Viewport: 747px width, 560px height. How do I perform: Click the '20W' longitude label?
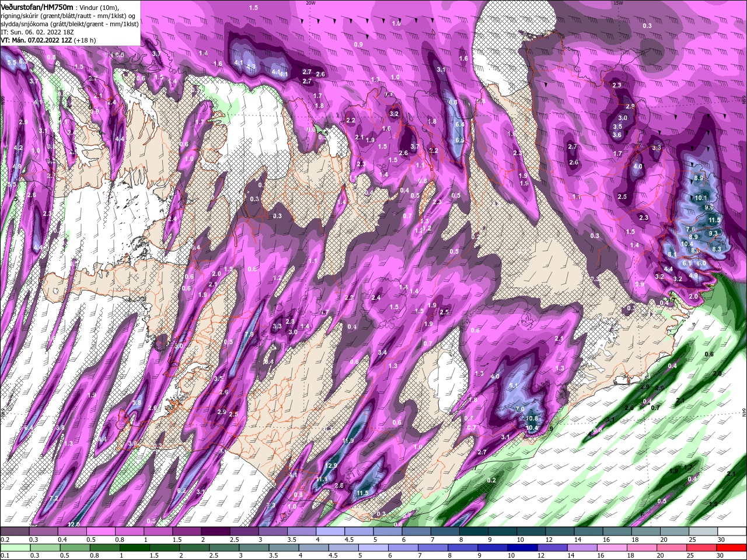(x=310, y=2)
